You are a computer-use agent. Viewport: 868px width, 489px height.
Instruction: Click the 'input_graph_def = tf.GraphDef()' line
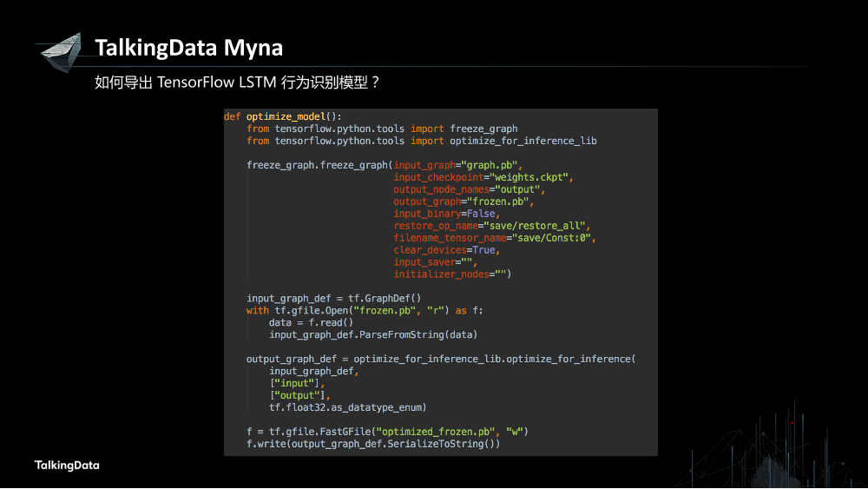(x=334, y=299)
